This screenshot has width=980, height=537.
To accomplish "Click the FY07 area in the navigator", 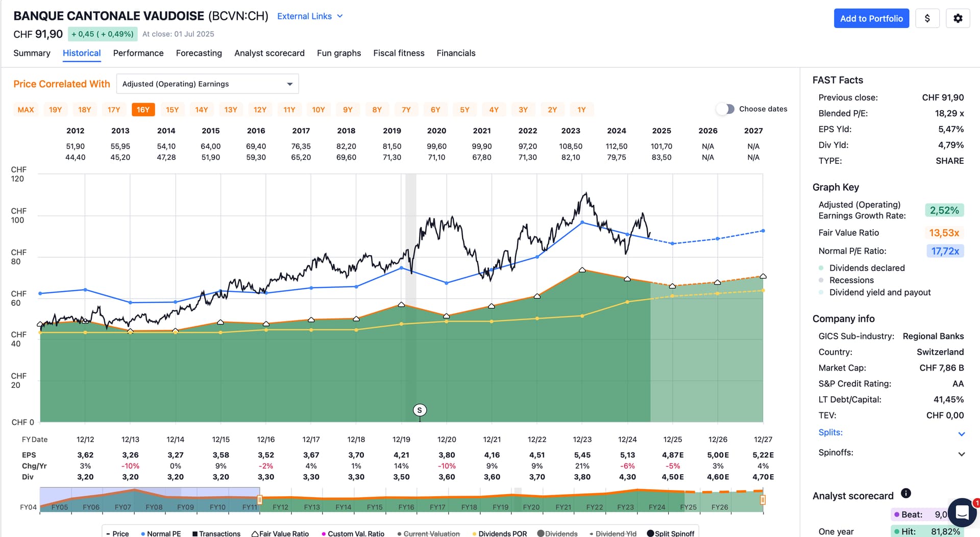I will tap(122, 507).
